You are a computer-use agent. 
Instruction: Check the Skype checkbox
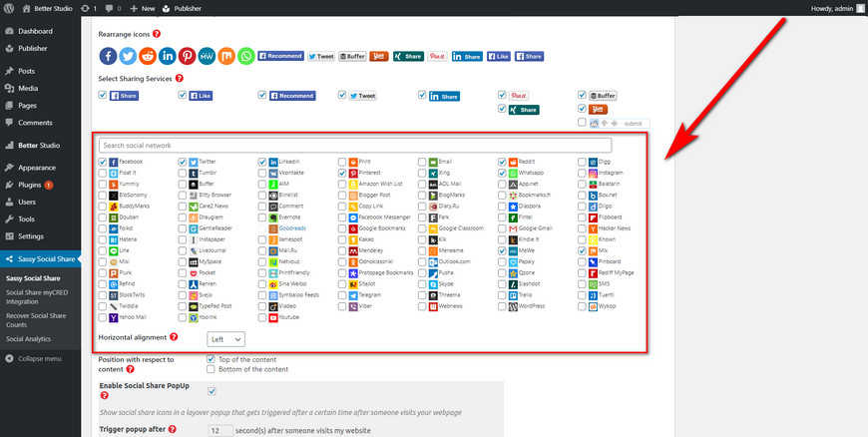[x=422, y=283]
